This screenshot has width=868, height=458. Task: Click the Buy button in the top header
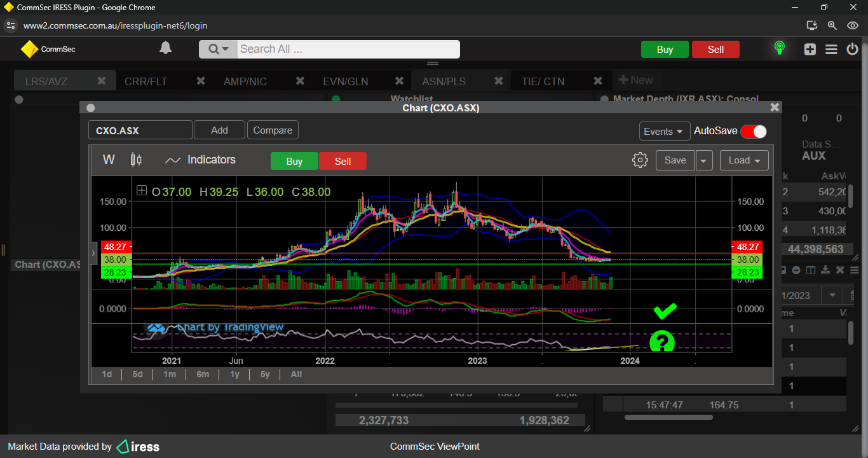tap(665, 50)
